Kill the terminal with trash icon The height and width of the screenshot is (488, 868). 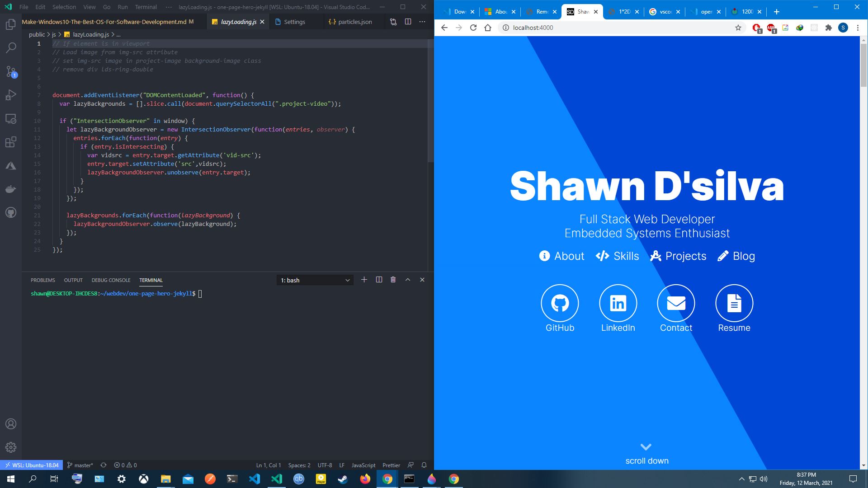(393, 280)
